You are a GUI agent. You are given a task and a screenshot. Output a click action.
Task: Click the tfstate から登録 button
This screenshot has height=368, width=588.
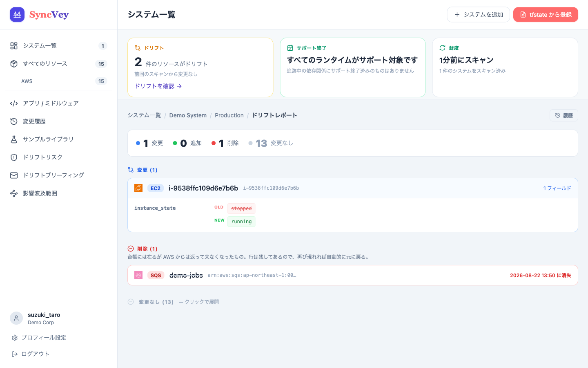coord(546,15)
